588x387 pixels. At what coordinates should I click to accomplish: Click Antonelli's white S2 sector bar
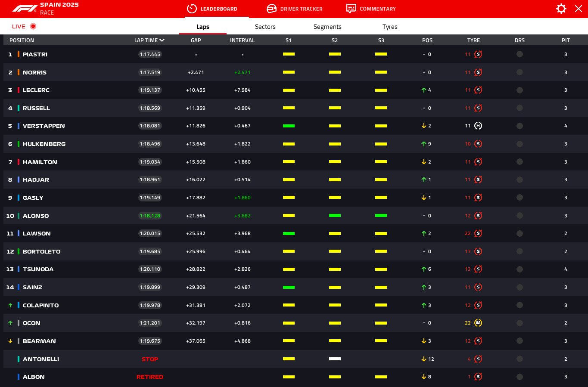[x=335, y=359]
